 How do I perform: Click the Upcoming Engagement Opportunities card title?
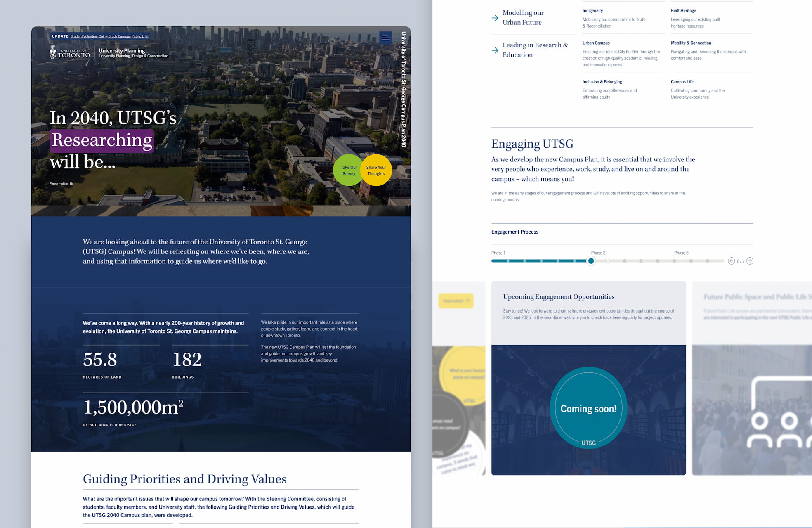pyautogui.click(x=559, y=296)
